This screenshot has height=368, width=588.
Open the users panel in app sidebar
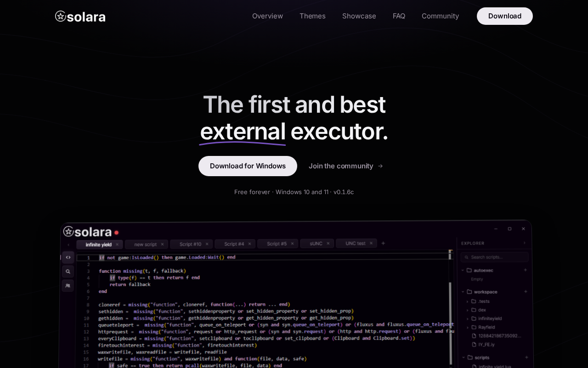(x=68, y=286)
